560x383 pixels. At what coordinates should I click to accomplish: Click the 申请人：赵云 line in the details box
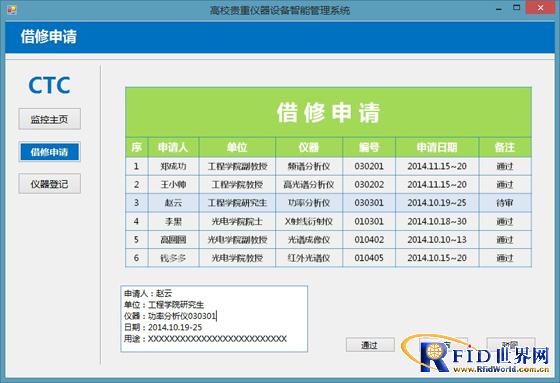(148, 293)
